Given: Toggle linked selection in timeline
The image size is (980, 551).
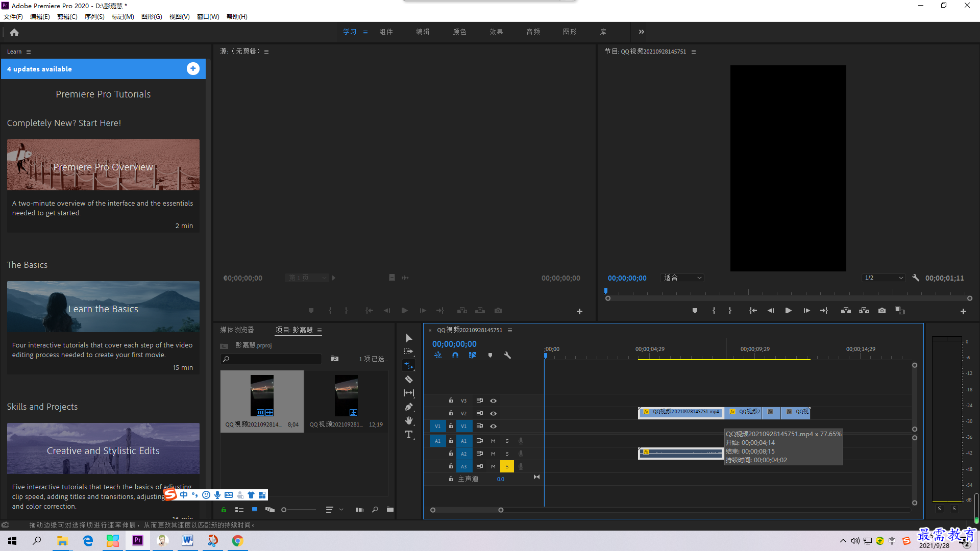Looking at the screenshot, I should [473, 355].
